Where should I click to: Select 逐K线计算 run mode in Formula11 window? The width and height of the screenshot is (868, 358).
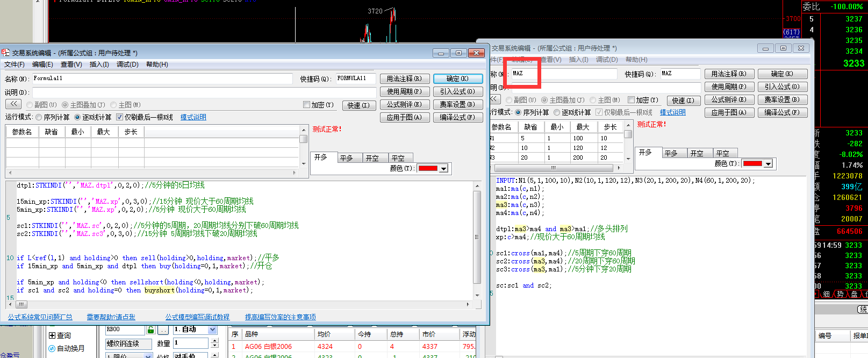77,117
